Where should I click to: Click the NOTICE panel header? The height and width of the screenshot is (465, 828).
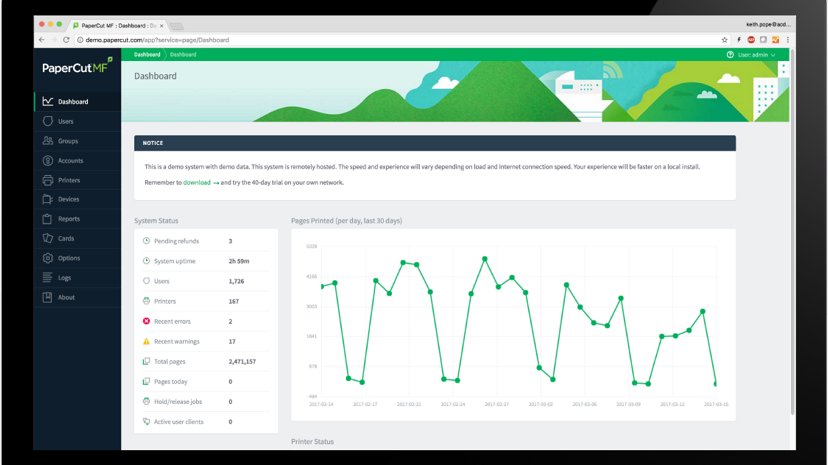[x=435, y=143]
